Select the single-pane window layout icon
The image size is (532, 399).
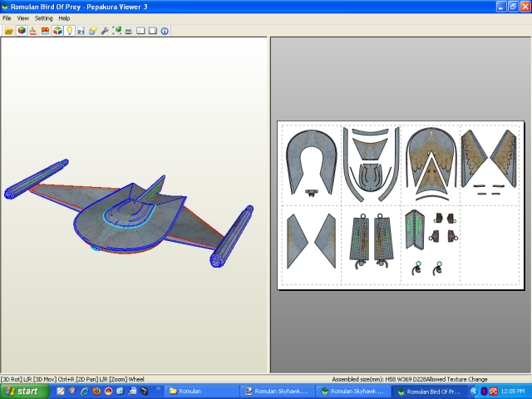coord(153,31)
